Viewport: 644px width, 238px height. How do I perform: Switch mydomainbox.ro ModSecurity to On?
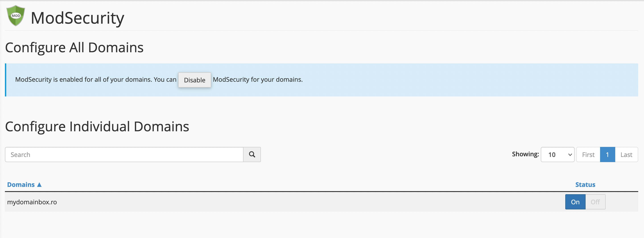[575, 202]
